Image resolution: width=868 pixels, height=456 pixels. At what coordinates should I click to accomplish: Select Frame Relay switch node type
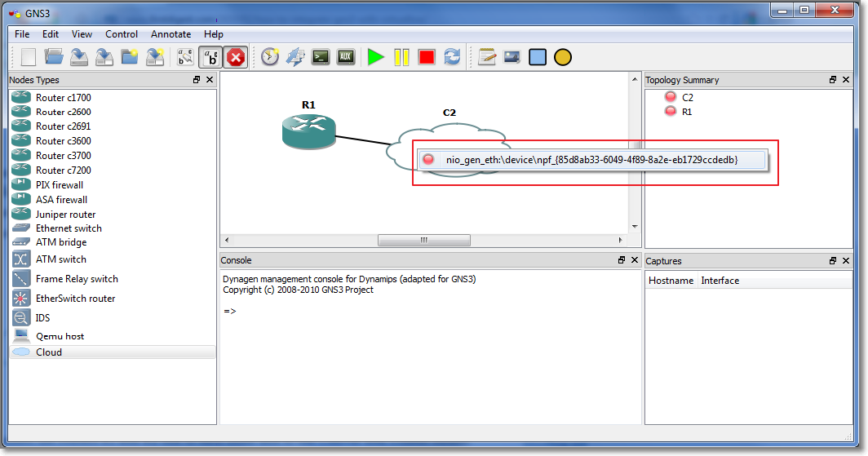pyautogui.click(x=113, y=279)
